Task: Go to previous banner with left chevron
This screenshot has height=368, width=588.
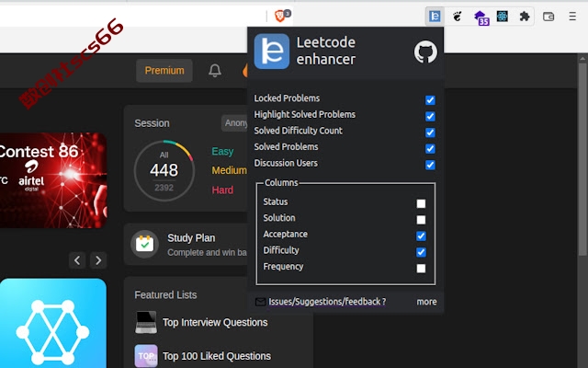Action: pos(77,259)
